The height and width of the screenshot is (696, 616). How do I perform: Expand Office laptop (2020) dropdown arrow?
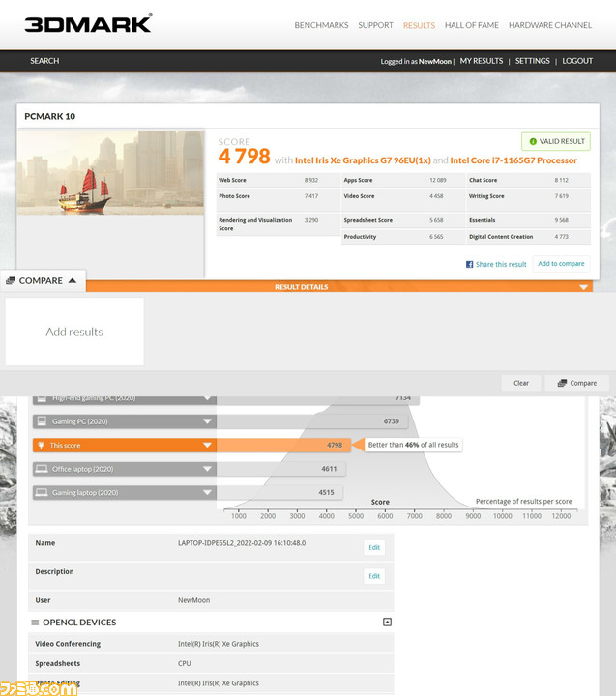[x=207, y=469]
